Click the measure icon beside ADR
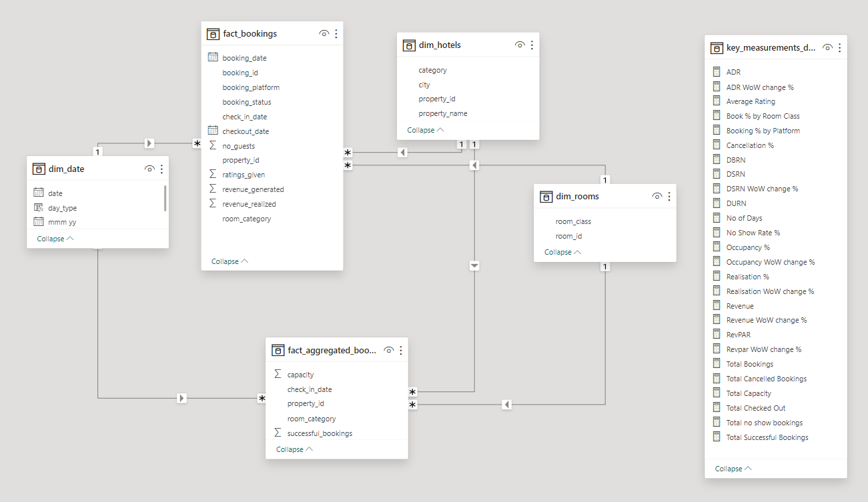This screenshot has height=502, width=868. click(717, 71)
